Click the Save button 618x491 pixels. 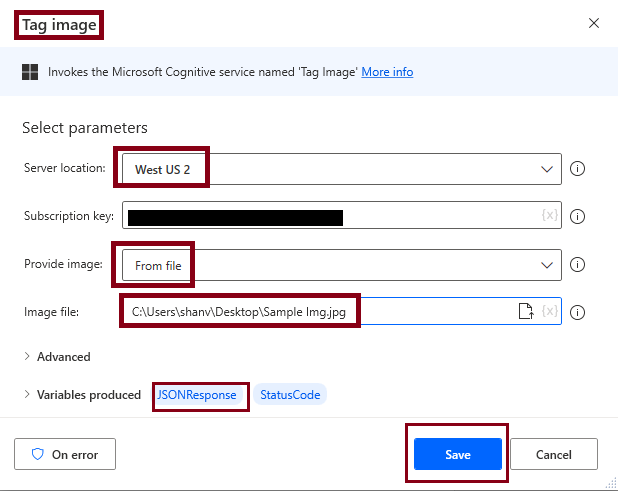click(457, 454)
